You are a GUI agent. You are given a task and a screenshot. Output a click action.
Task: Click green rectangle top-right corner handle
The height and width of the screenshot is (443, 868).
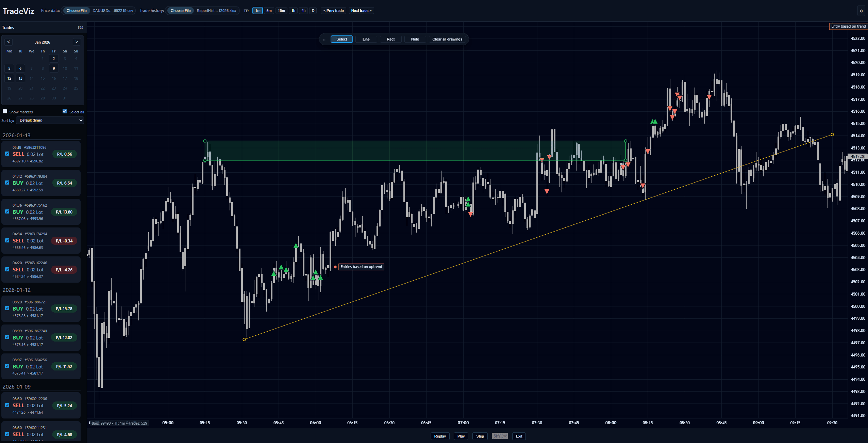point(625,141)
